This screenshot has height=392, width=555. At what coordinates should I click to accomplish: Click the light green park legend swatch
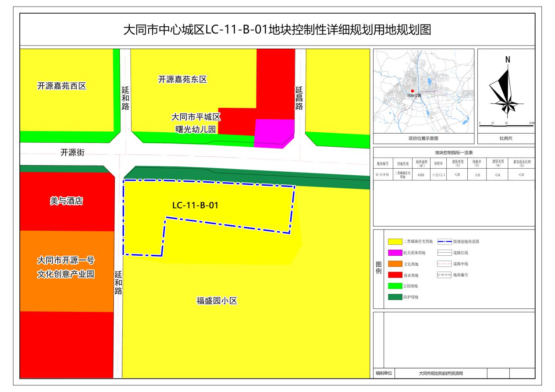coord(395,286)
